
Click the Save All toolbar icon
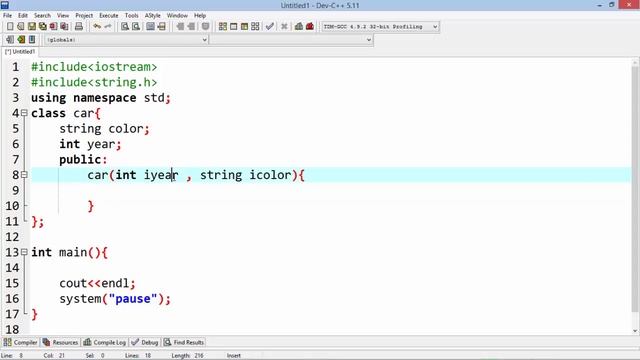pyautogui.click(x=42, y=27)
